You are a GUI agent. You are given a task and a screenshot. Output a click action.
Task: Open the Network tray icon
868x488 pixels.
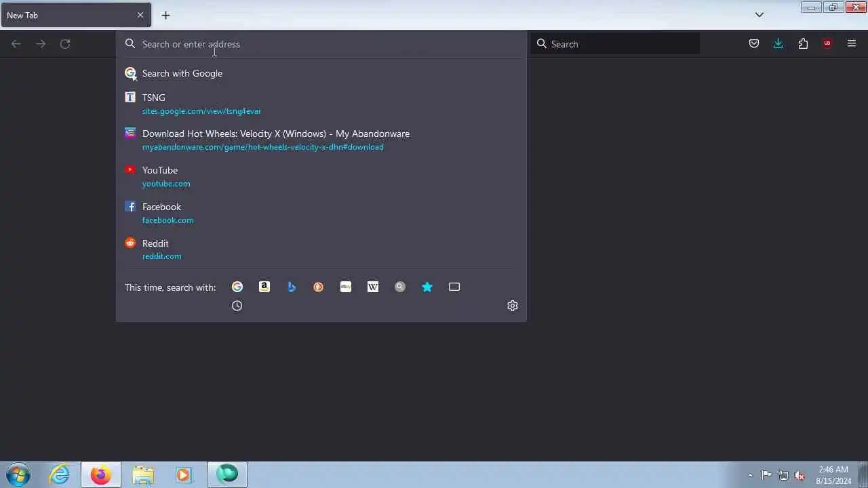pos(783,475)
